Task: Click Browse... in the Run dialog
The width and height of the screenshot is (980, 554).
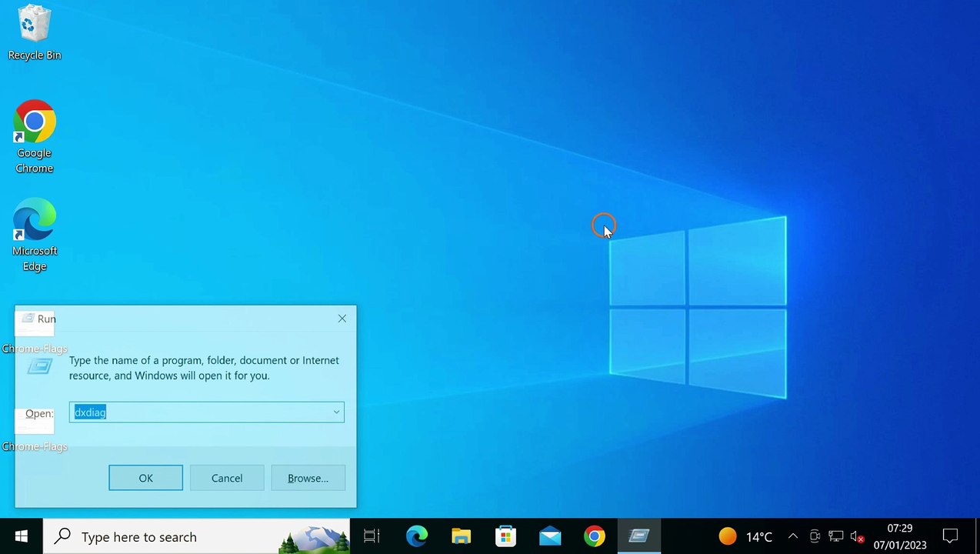Action: tap(308, 478)
